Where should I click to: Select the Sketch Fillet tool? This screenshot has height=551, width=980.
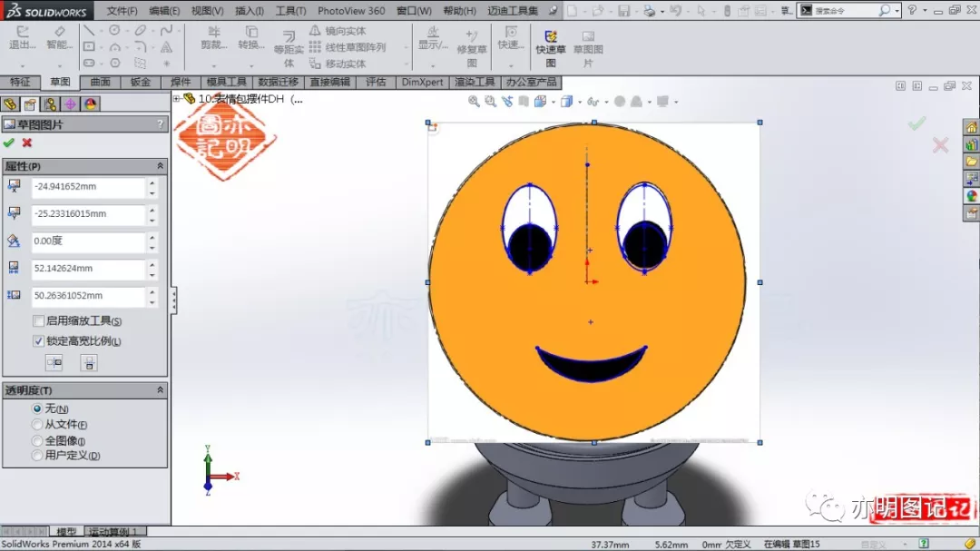tap(140, 47)
